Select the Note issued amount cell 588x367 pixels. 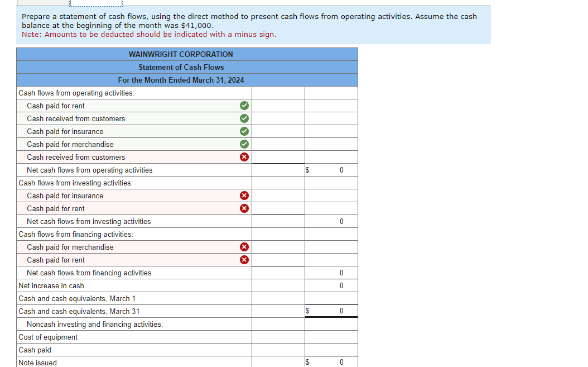click(x=331, y=363)
